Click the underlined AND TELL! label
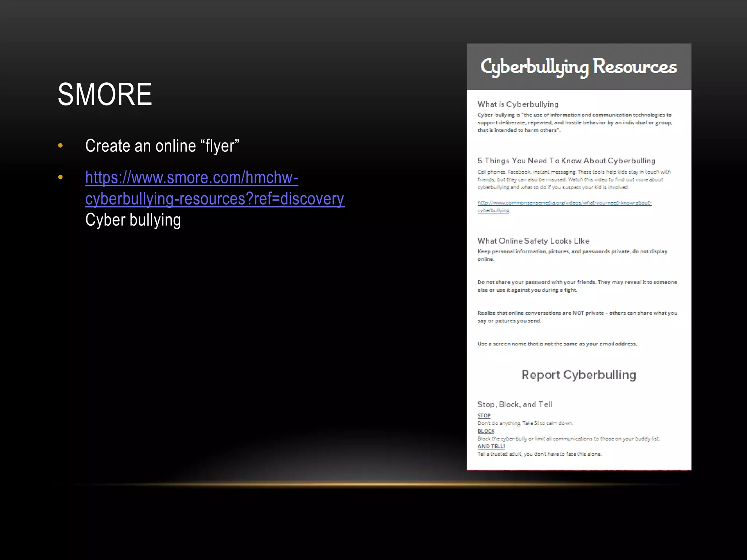Viewport: 747px width, 560px height. 491,446
